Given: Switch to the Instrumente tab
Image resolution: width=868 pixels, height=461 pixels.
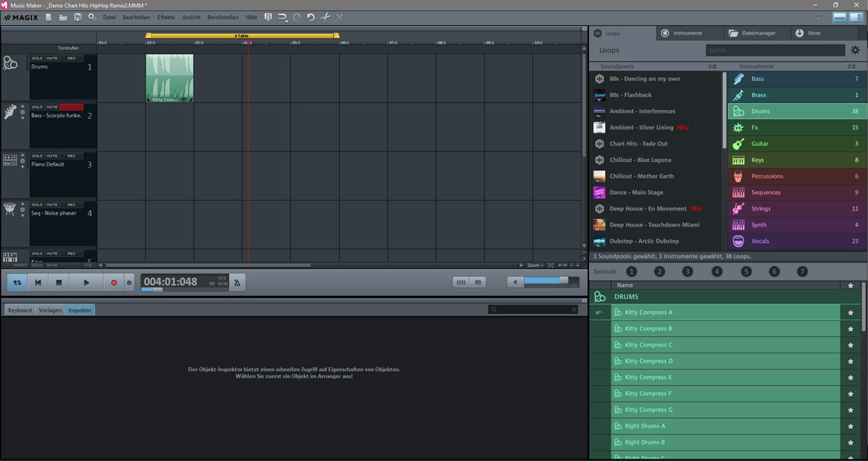Looking at the screenshot, I should 688,33.
